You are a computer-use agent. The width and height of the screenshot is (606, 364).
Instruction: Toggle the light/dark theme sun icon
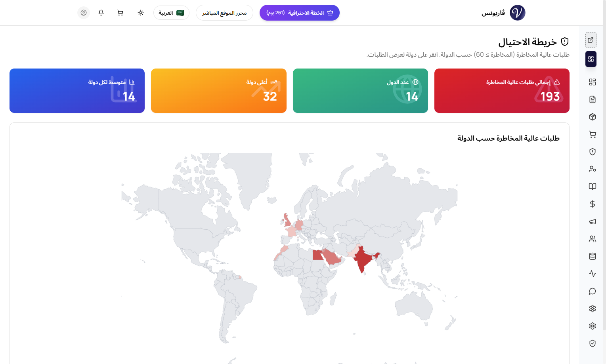pyautogui.click(x=141, y=13)
